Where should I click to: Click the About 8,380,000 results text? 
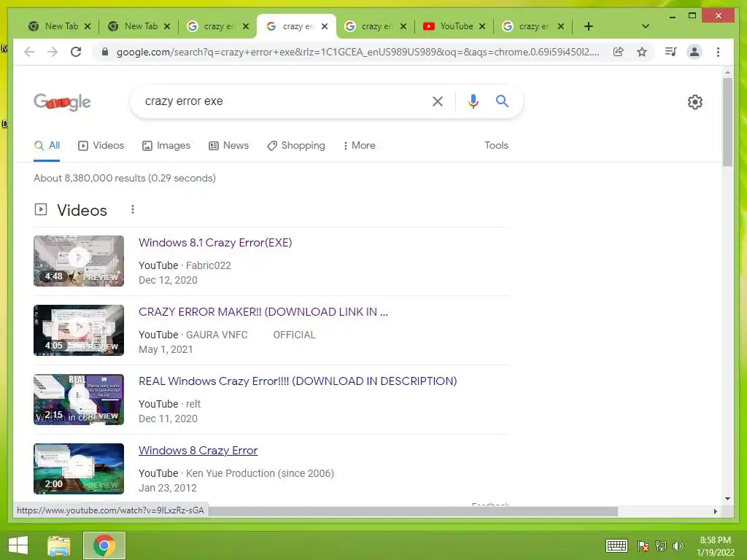125,178
